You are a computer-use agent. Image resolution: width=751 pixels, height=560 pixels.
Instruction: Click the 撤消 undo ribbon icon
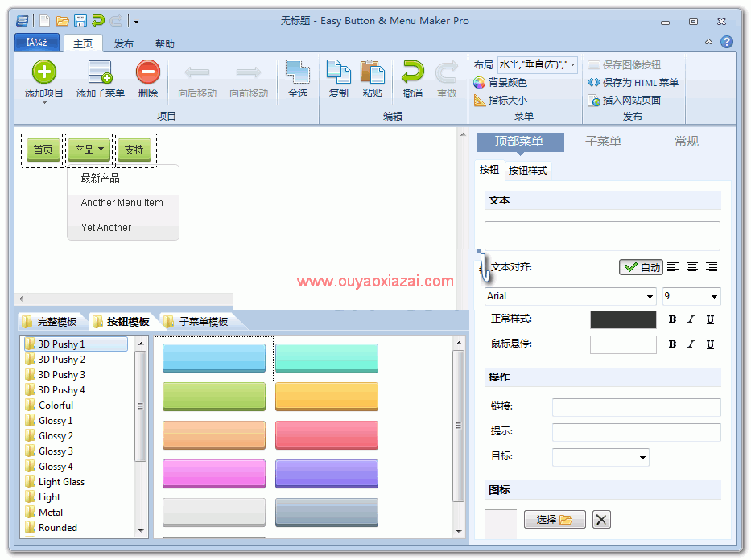[x=412, y=72]
